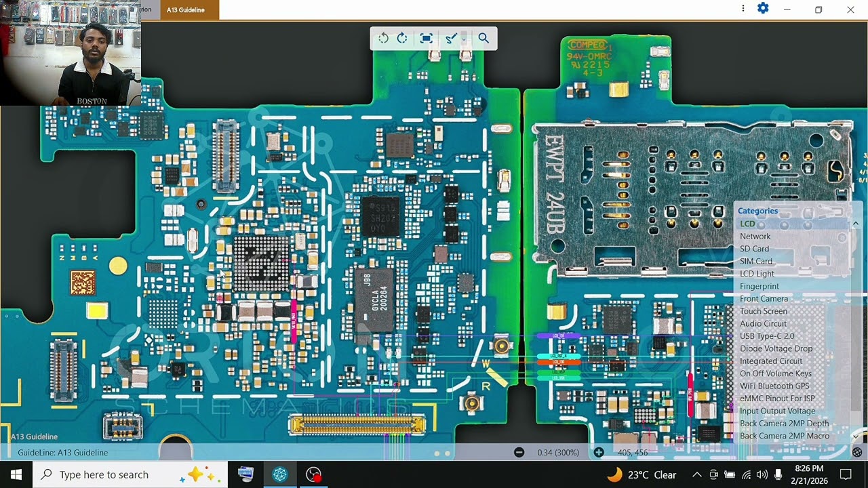Click the first page indicator dot
868x488 pixels.
[437, 453]
